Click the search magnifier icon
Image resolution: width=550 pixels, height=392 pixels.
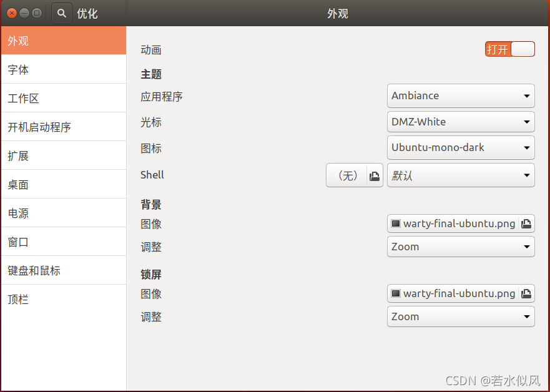click(62, 13)
